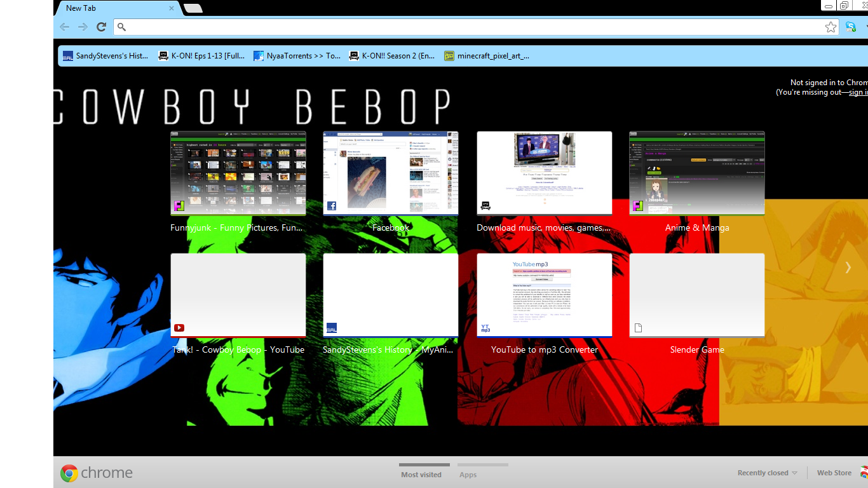Bookmark this page using the star icon
868x488 pixels.
coord(831,27)
